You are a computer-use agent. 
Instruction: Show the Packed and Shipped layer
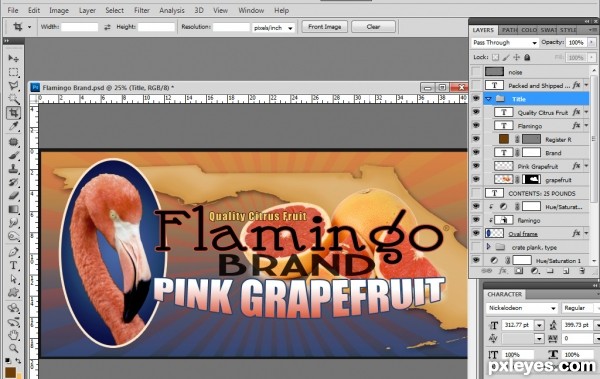[476, 85]
